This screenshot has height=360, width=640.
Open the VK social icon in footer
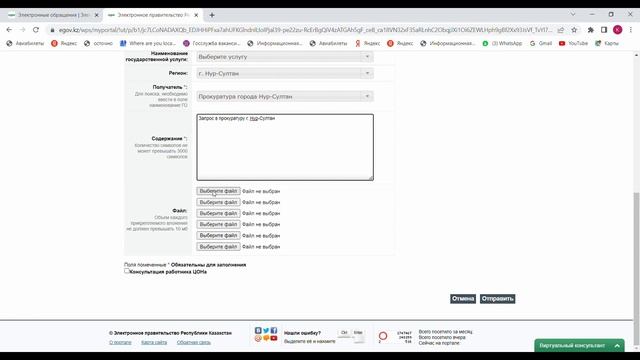tap(258, 331)
